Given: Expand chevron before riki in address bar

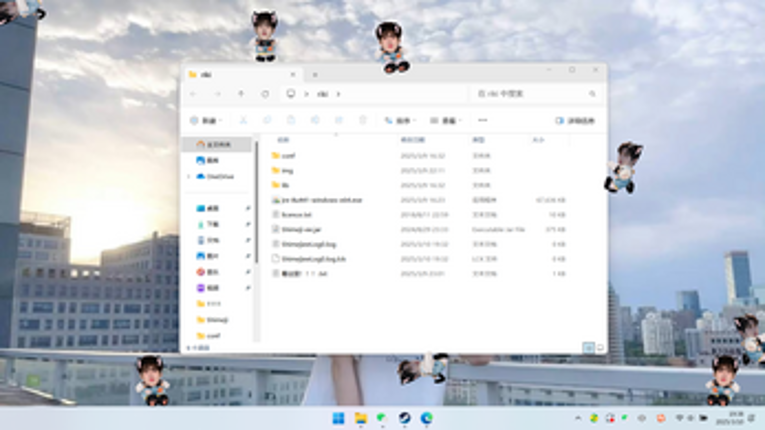Looking at the screenshot, I should pyautogui.click(x=306, y=94).
